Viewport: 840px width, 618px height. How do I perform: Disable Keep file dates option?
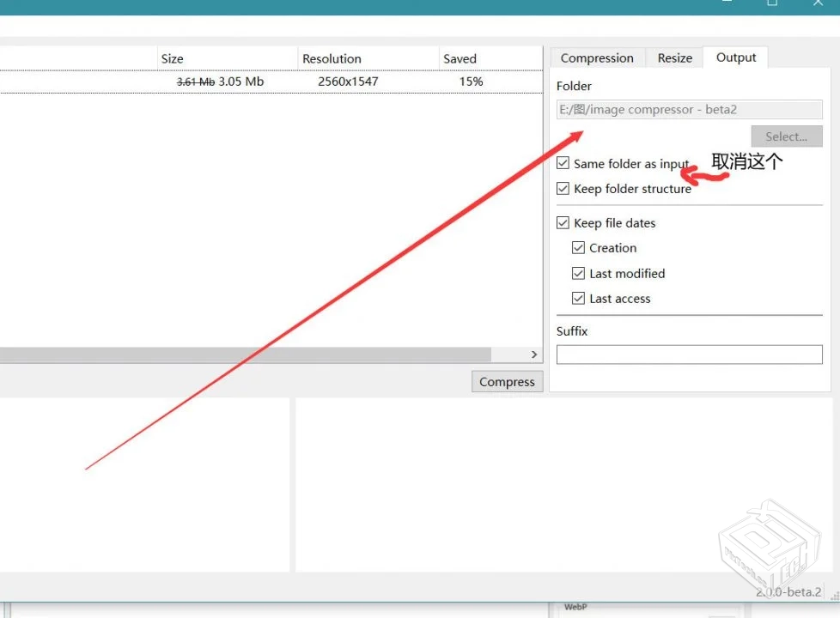[x=563, y=223]
